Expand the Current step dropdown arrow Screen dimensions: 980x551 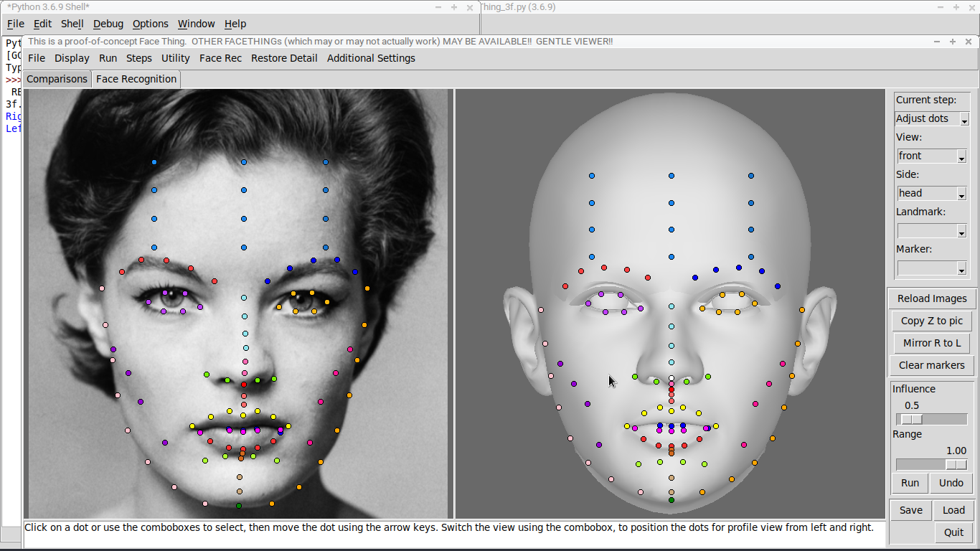pos(964,119)
